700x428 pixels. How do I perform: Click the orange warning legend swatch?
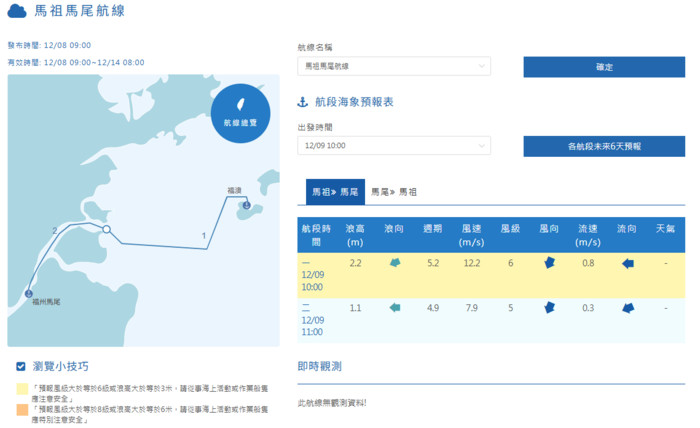tap(22, 410)
